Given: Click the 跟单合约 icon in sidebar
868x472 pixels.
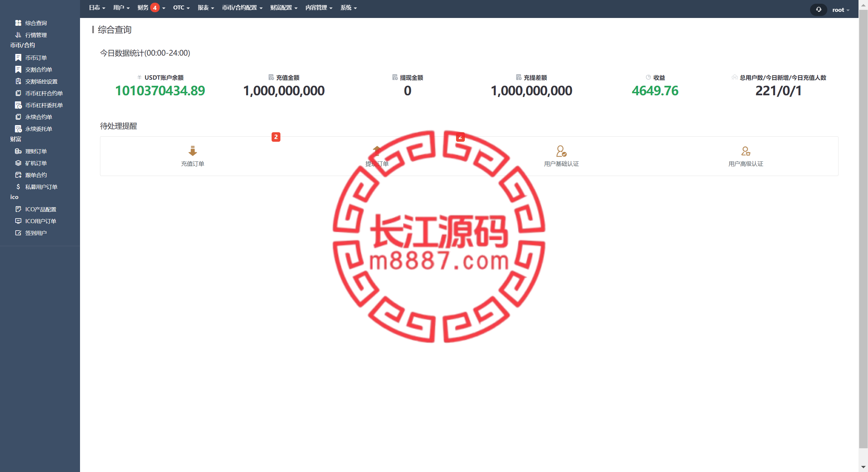Looking at the screenshot, I should (x=18, y=175).
